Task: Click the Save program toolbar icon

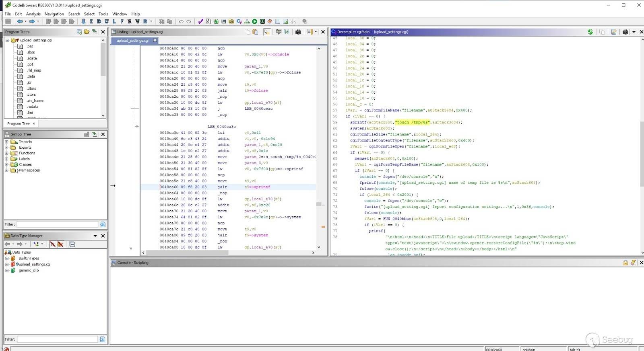Action: pyautogui.click(x=8, y=22)
